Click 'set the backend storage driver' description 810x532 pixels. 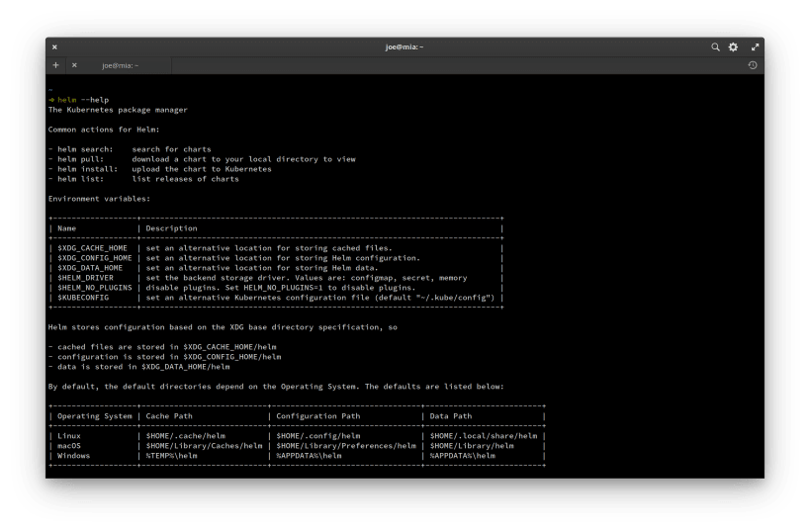point(307,277)
